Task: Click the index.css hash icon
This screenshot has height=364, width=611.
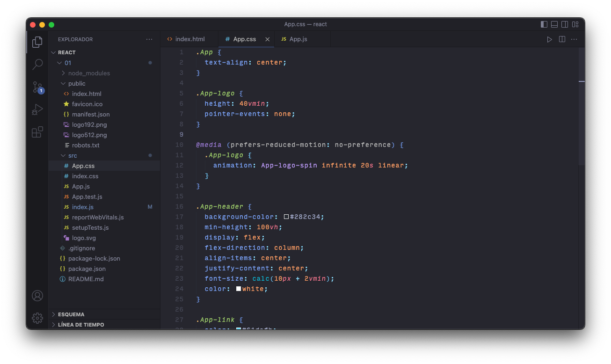Action: pos(66,176)
